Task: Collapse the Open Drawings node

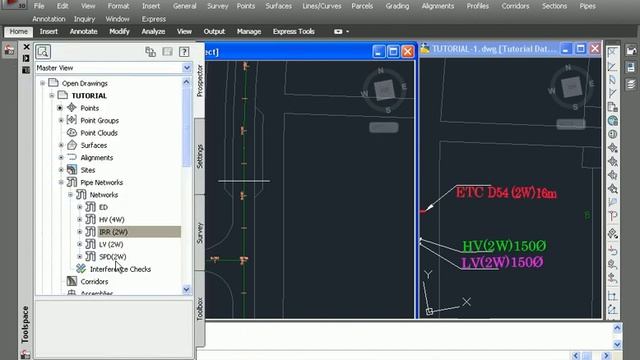Action: coord(42,83)
